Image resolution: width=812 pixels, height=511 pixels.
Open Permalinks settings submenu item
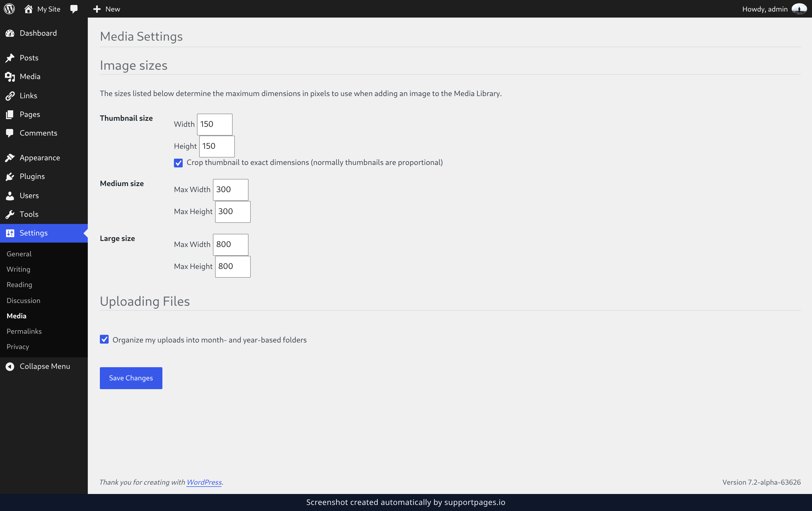[24, 331]
